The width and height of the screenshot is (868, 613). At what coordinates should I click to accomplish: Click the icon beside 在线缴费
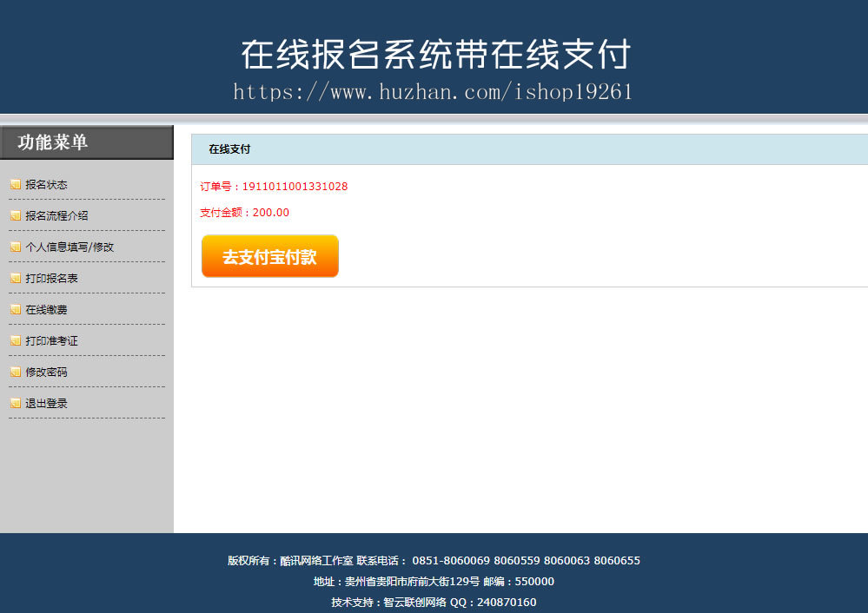[16, 309]
